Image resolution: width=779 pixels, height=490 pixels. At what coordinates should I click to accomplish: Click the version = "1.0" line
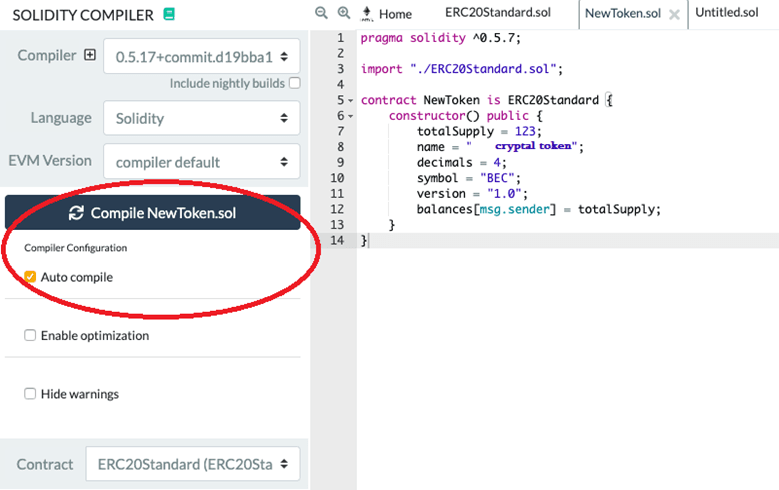[472, 193]
